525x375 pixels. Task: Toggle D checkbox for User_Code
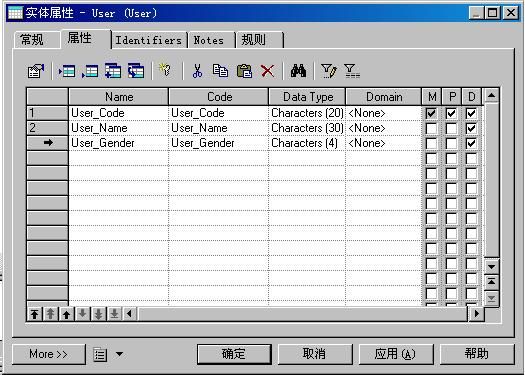471,113
